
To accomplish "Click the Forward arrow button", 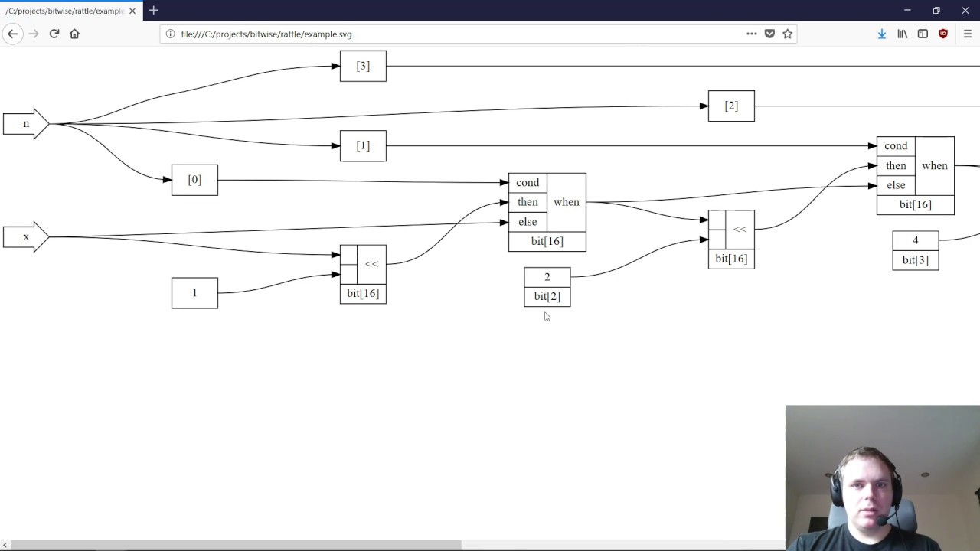I will pos(33,34).
